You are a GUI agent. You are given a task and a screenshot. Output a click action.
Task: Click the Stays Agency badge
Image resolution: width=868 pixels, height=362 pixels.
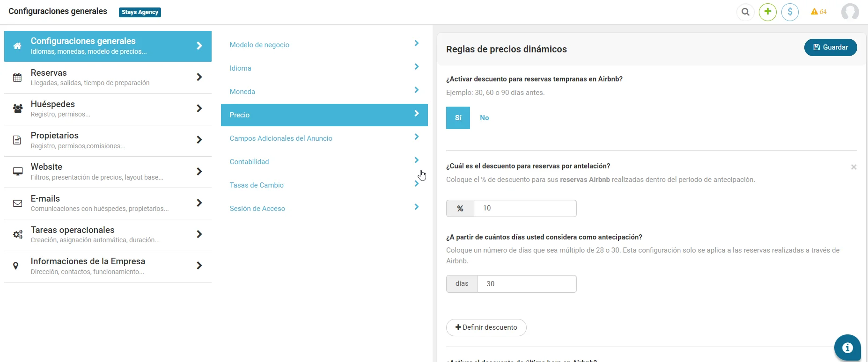(140, 12)
